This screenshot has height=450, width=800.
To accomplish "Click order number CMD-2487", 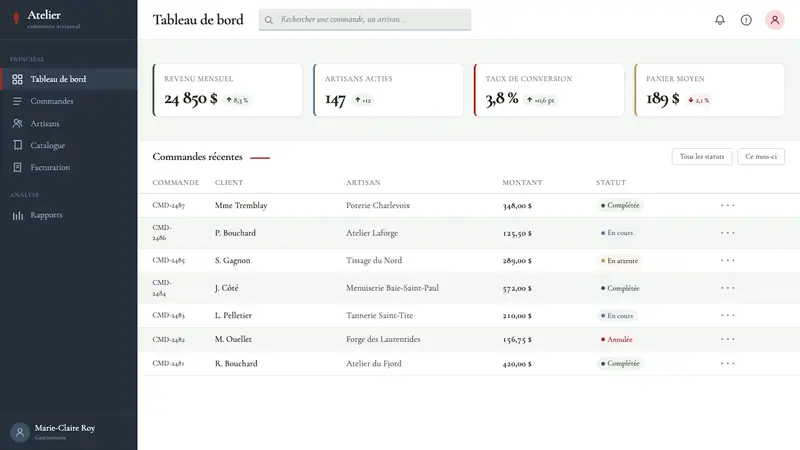I will pyautogui.click(x=168, y=205).
